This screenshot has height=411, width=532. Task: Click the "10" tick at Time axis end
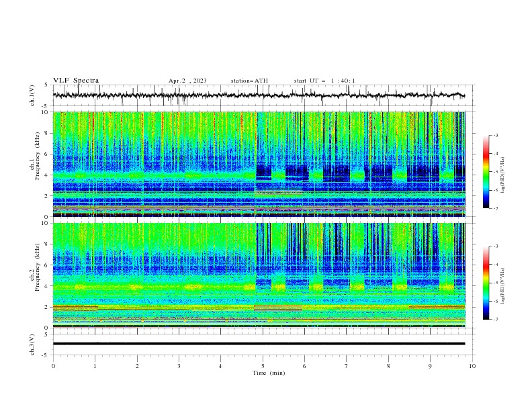472,366
